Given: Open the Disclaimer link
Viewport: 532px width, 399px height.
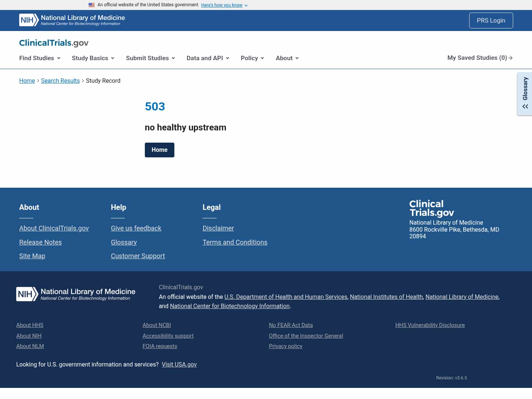Looking at the screenshot, I should click(218, 228).
